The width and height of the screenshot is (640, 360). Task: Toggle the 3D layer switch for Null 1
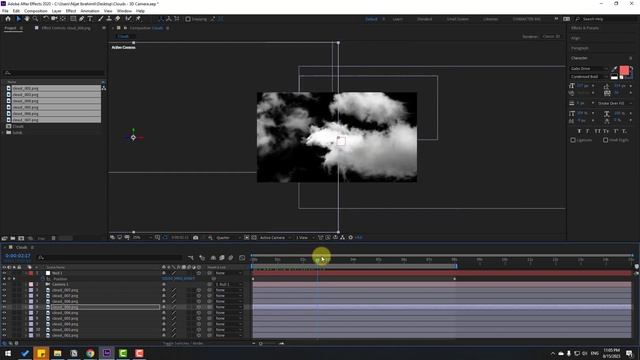(x=199, y=273)
